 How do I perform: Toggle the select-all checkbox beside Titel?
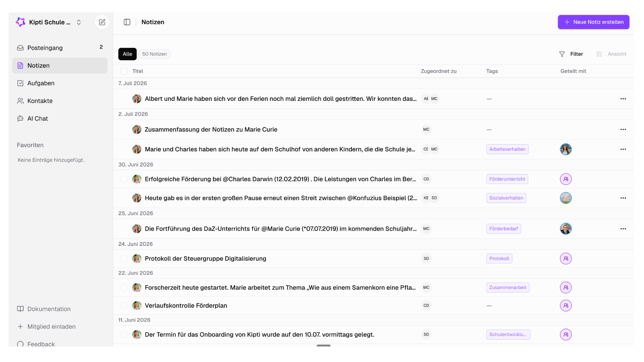coord(124,71)
